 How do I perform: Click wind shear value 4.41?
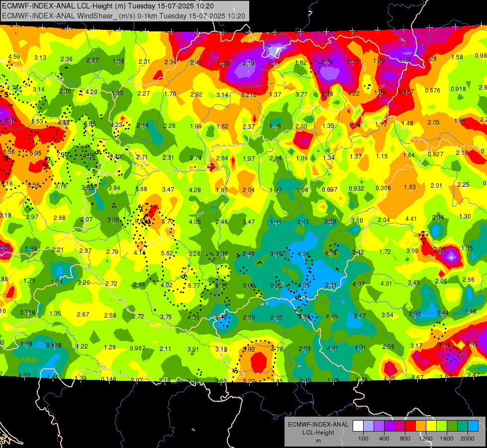coord(411,219)
